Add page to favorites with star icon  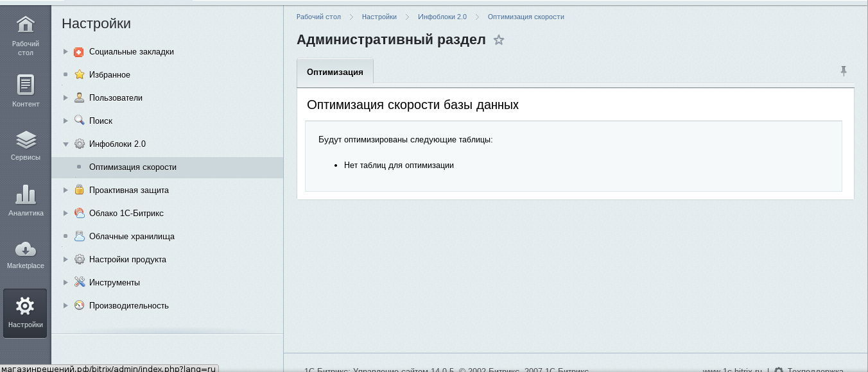click(x=499, y=40)
